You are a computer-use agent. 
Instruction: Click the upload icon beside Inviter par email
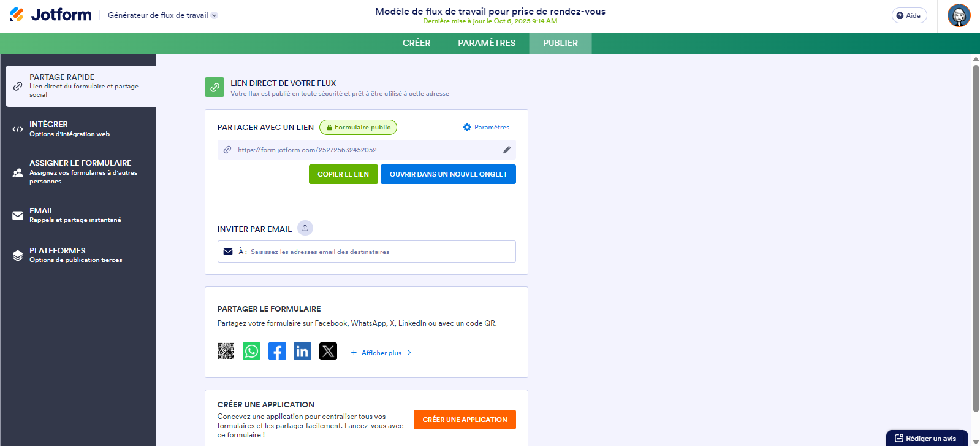[x=305, y=228]
